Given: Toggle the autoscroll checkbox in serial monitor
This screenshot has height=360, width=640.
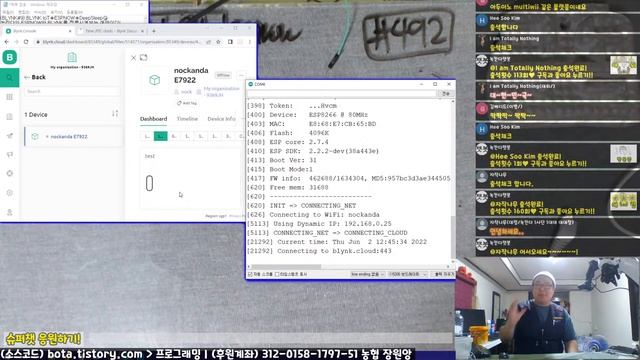Looking at the screenshot, I should click(x=250, y=274).
